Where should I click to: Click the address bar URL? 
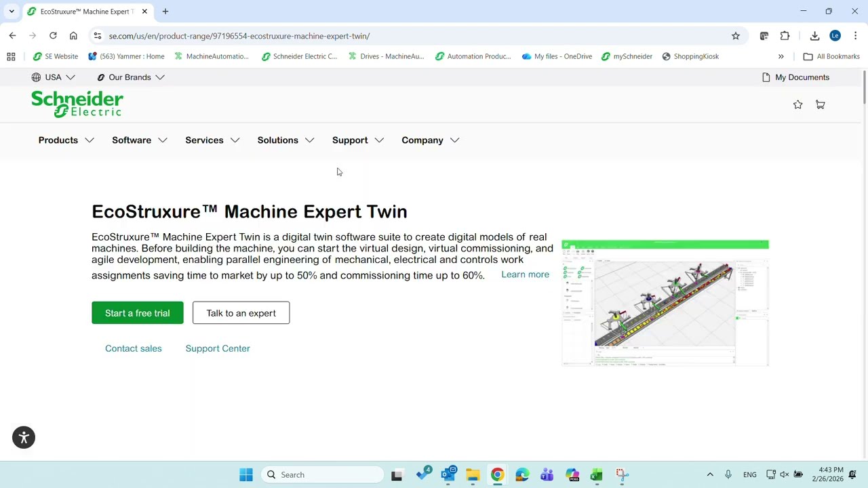click(x=239, y=36)
